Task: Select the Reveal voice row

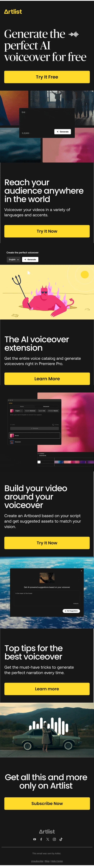Action: [x=34, y=435]
